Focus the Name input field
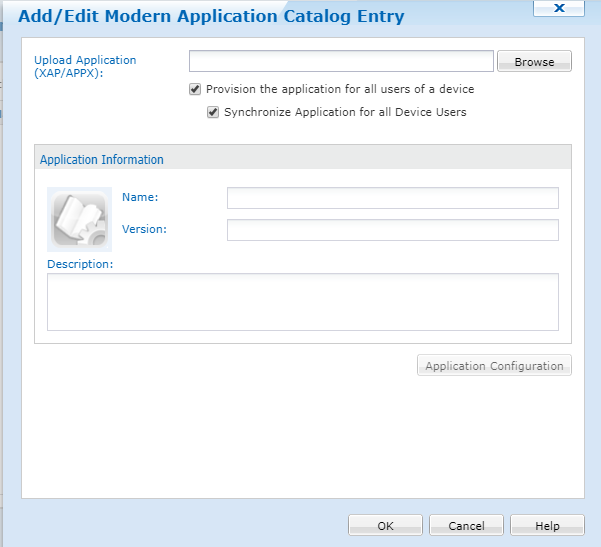The image size is (601, 547). (392, 198)
